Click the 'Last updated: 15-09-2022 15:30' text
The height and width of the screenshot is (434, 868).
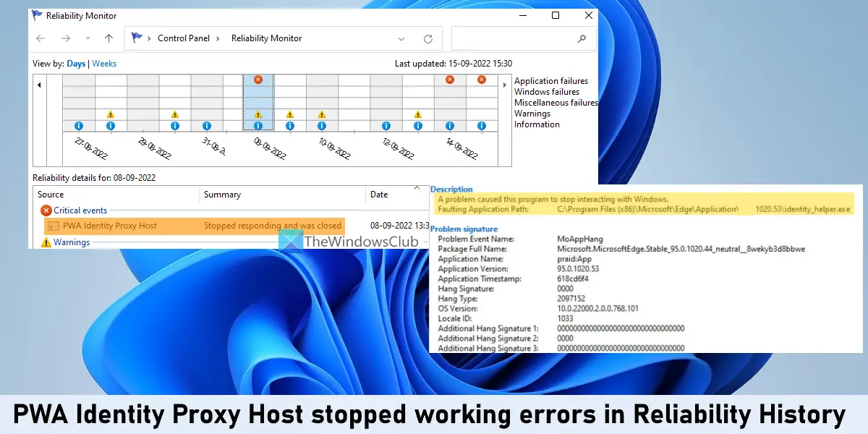[x=454, y=64]
